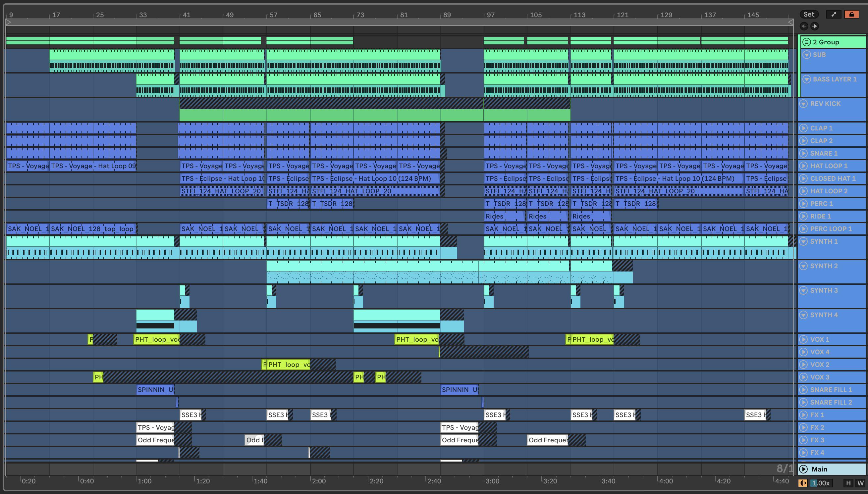Viewport: 868px width, 494px height.
Task: Click bar 121 on the beat ruler
Action: pyautogui.click(x=622, y=15)
